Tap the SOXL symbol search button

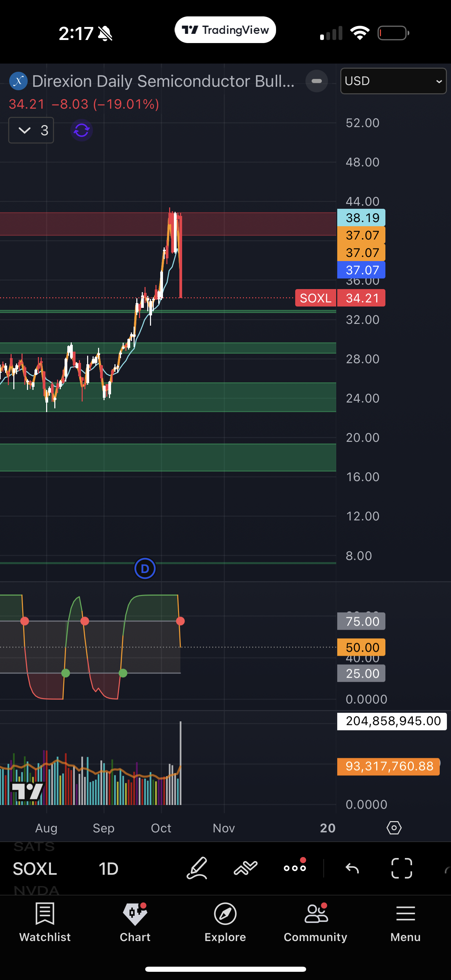coord(35,869)
